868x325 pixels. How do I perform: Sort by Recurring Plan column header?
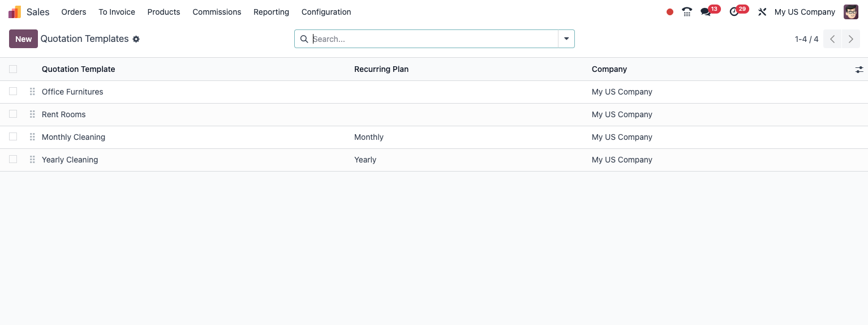pyautogui.click(x=381, y=69)
